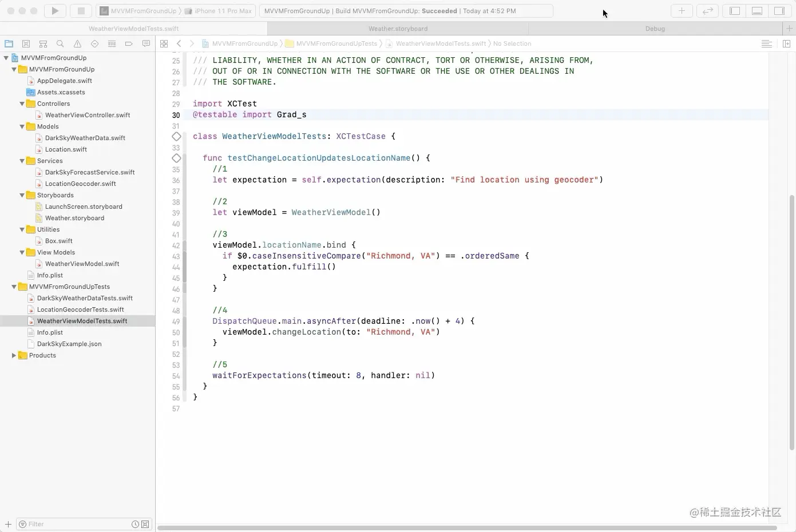796x532 pixels.
Task: Collapse the Models group
Action: 22,126
